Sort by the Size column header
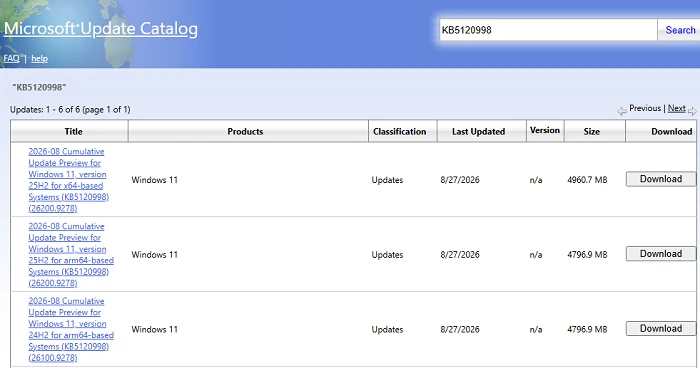700x368 pixels. tap(592, 131)
